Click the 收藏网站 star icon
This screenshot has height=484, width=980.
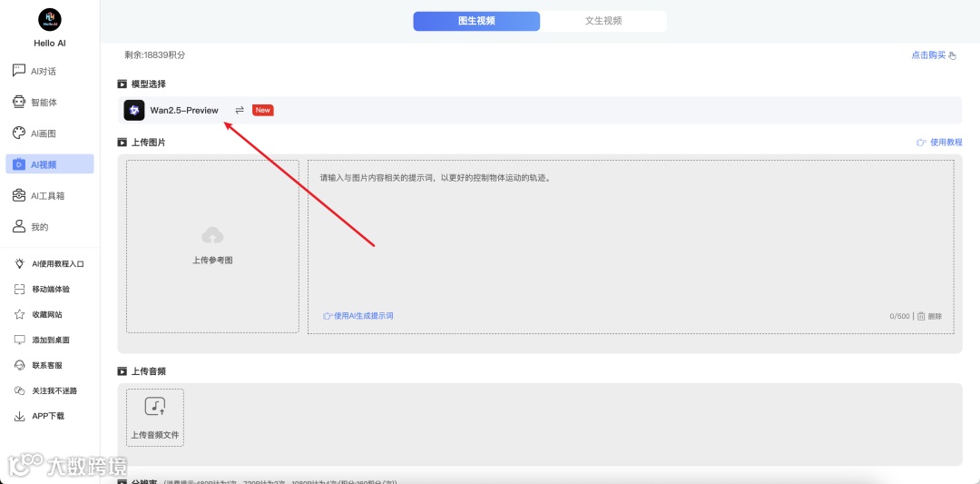click(19, 314)
